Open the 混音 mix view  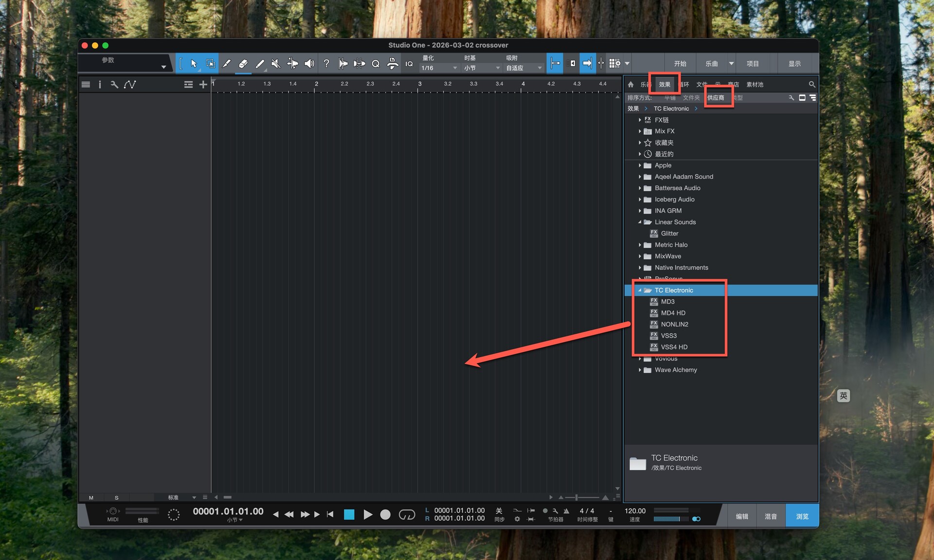click(771, 516)
